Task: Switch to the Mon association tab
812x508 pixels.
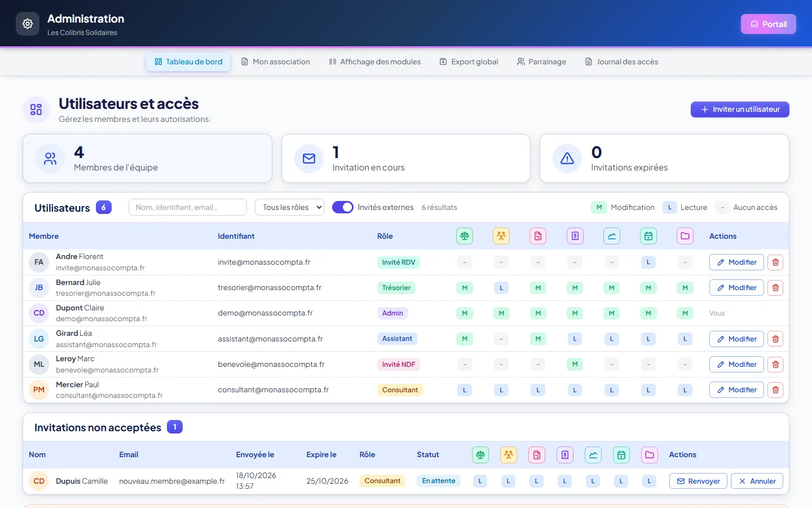Action: tap(276, 62)
